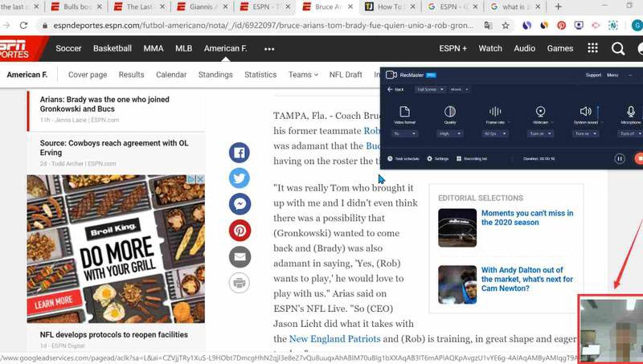Viewport: 643px width, 364px height.
Task: Open Quality High dropdown
Action: click(x=450, y=133)
